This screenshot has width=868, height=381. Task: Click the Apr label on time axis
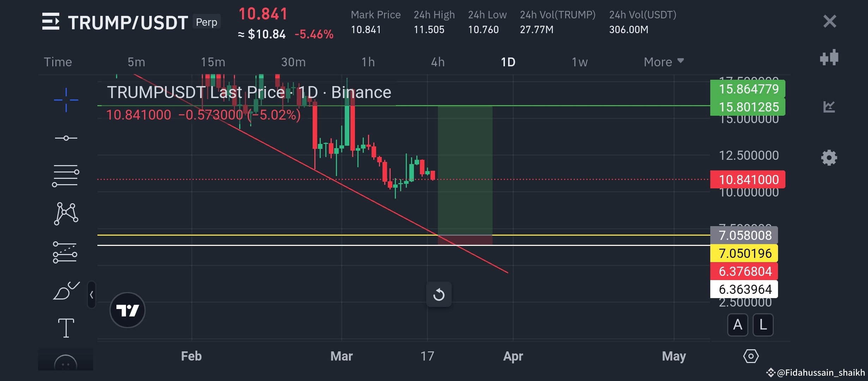tap(513, 356)
